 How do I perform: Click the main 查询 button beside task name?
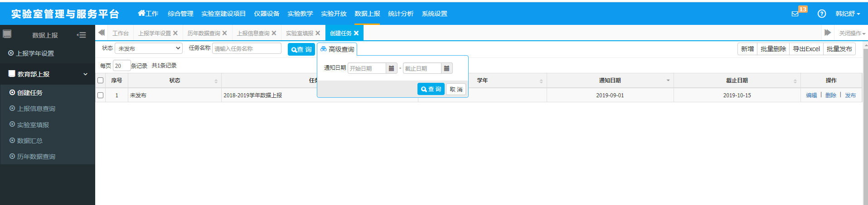point(301,49)
